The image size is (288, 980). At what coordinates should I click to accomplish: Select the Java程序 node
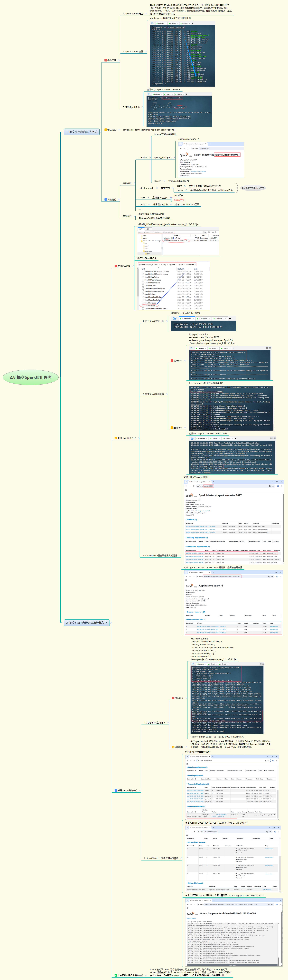[179, 196]
